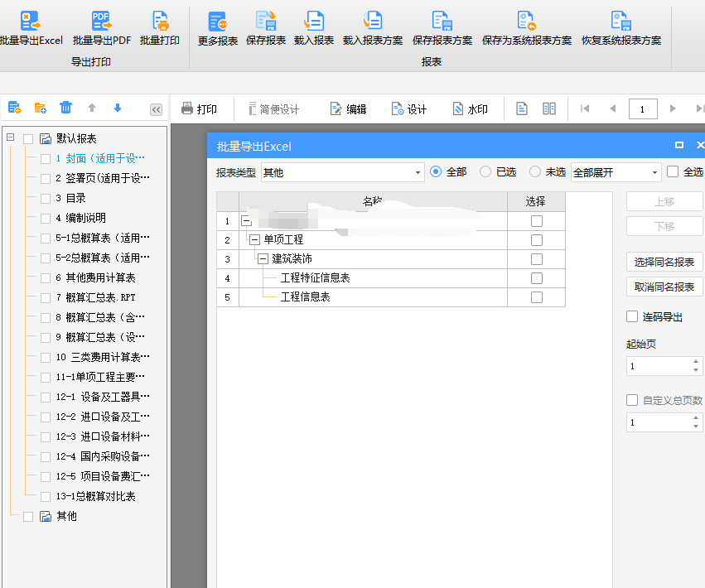Click the 批量导出Excel ribbon icon
705x588 pixels.
[x=30, y=21]
